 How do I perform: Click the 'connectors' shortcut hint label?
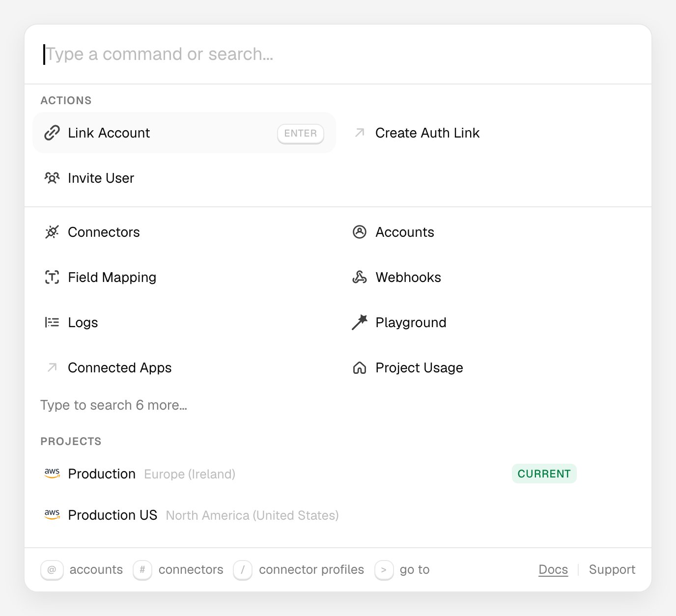pyautogui.click(x=191, y=569)
